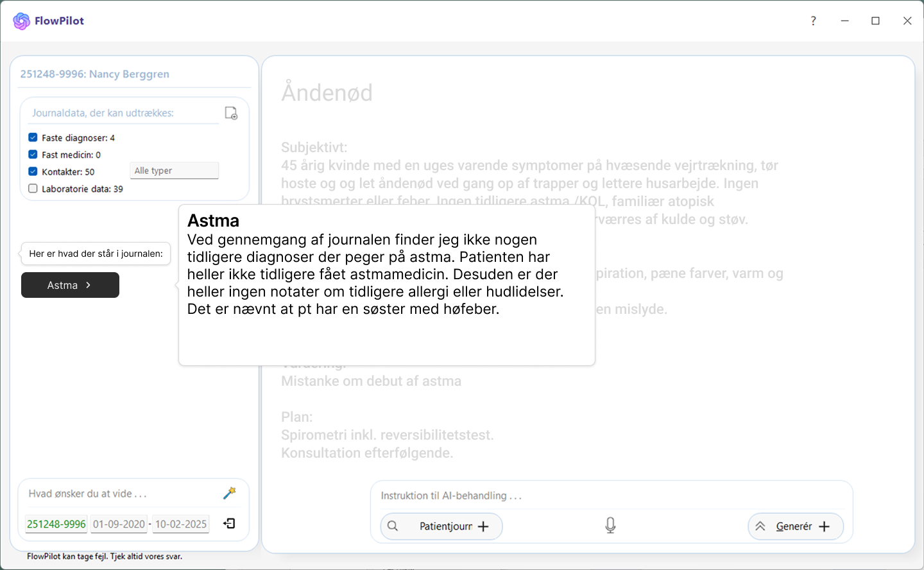Disable the Kontakter checkbox
The image size is (924, 570).
pyautogui.click(x=33, y=171)
